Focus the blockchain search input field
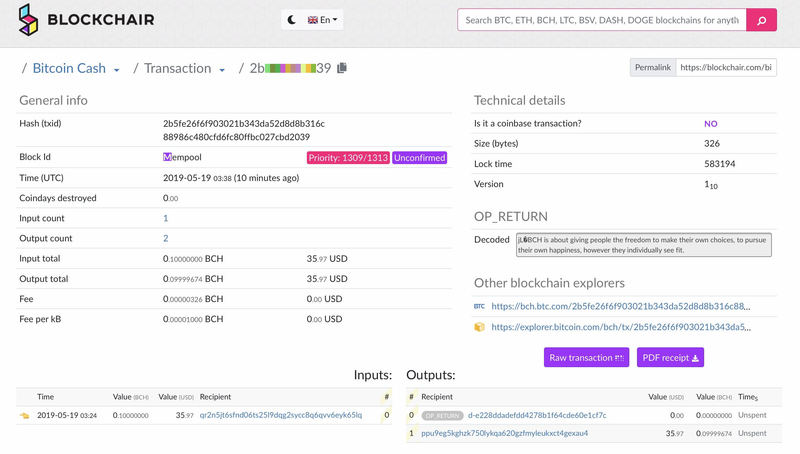 pos(602,20)
